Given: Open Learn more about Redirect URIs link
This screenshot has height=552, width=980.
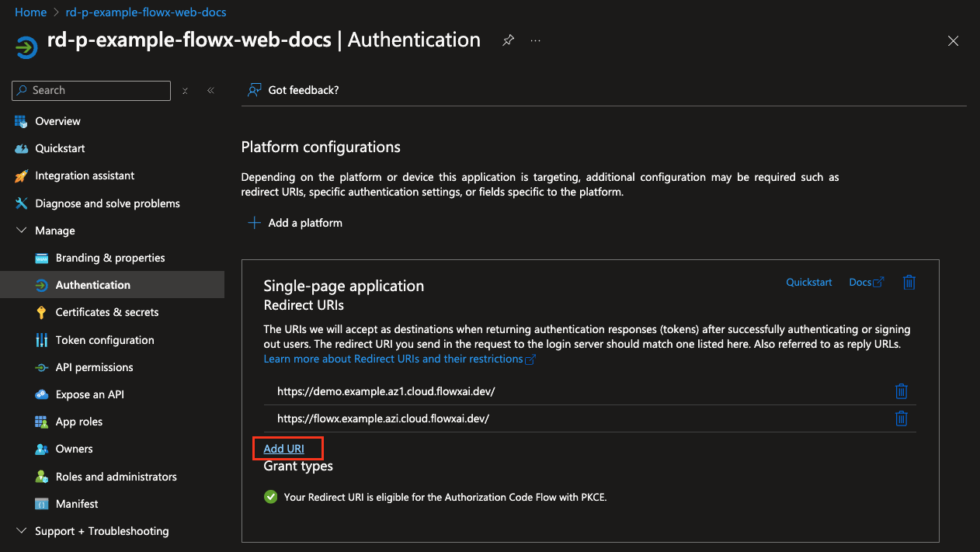Looking at the screenshot, I should pos(399,359).
